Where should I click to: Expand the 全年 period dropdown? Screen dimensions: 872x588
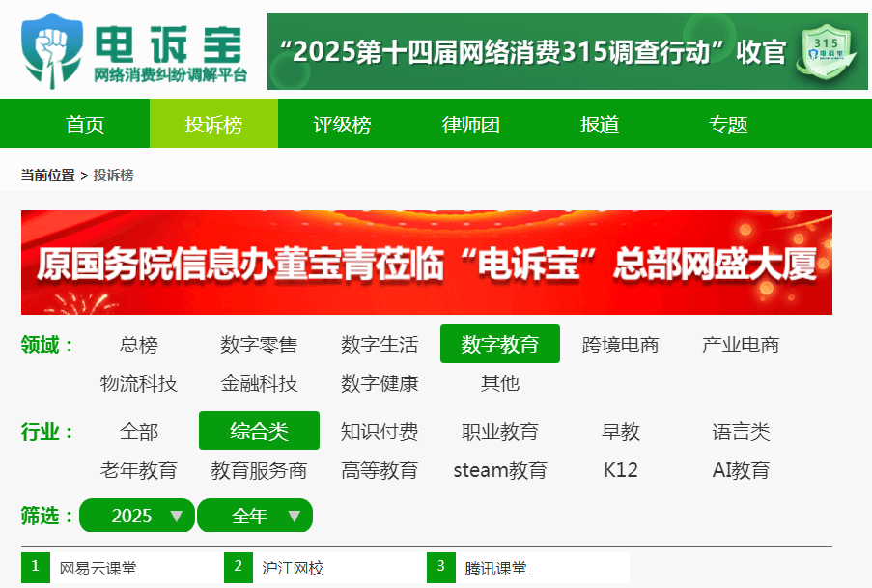tap(255, 516)
